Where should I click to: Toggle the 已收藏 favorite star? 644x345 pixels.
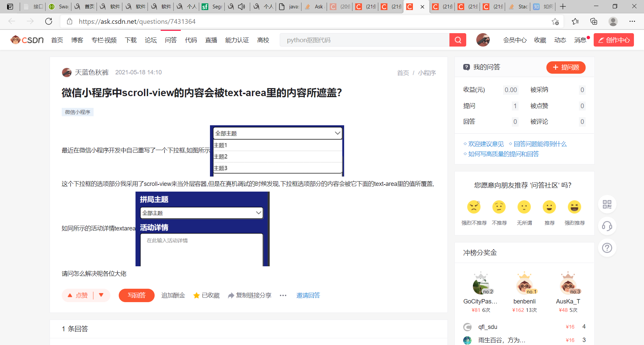click(206, 295)
